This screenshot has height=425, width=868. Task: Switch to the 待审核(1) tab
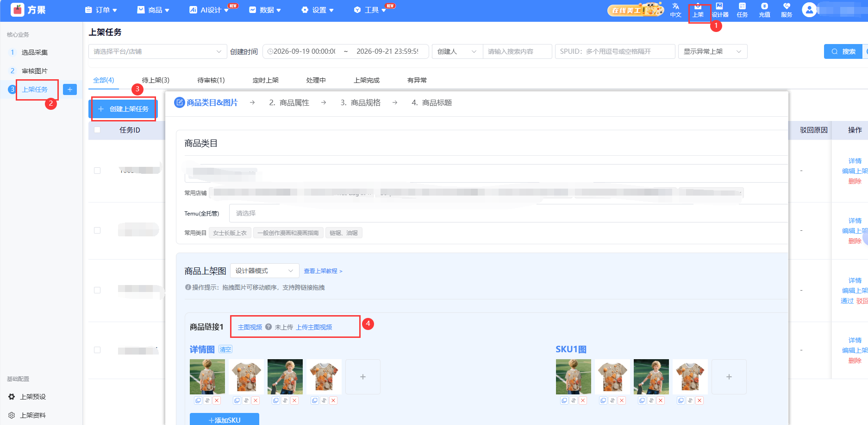click(x=211, y=80)
